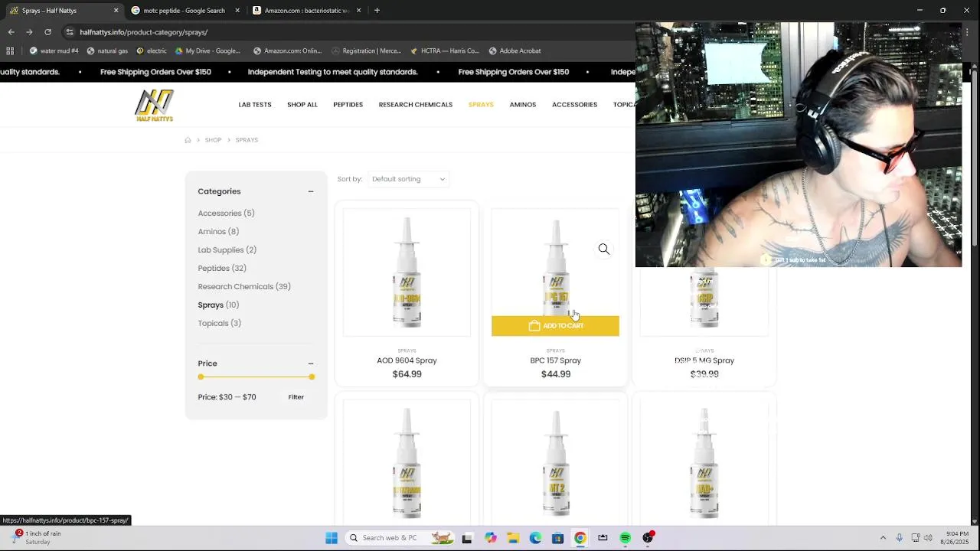Click the maximum price slider handle
Viewport: 980px width, 551px height.
[312, 377]
